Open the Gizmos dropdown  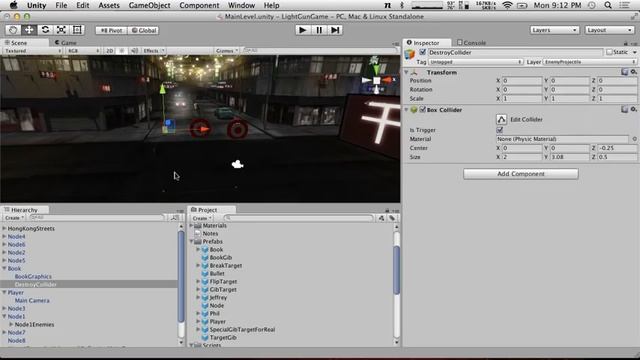pyautogui.click(x=227, y=51)
